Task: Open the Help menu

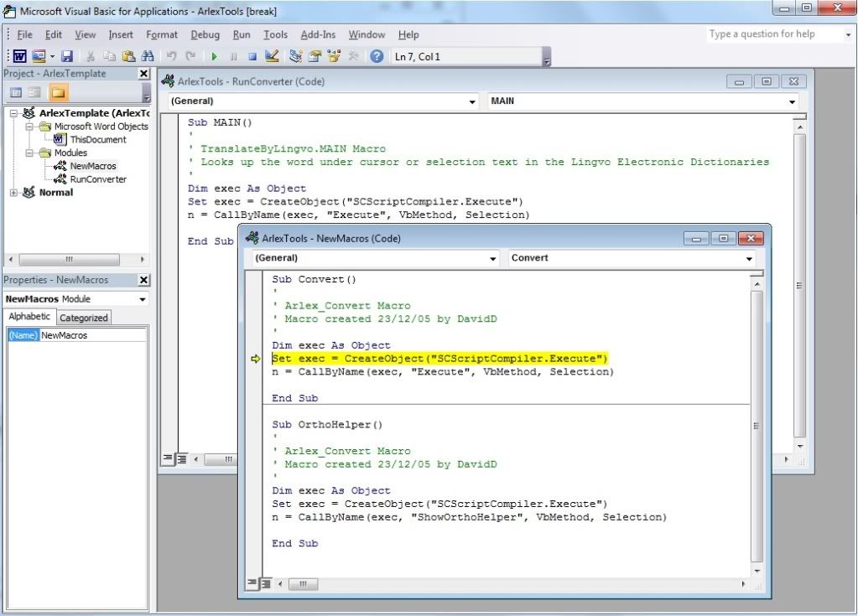Action: [408, 34]
